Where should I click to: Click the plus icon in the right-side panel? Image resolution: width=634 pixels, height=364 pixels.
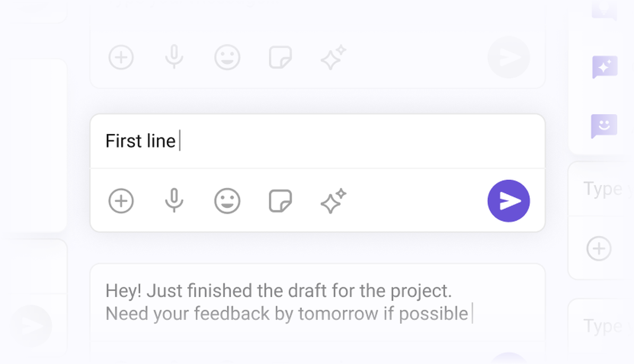point(598,248)
